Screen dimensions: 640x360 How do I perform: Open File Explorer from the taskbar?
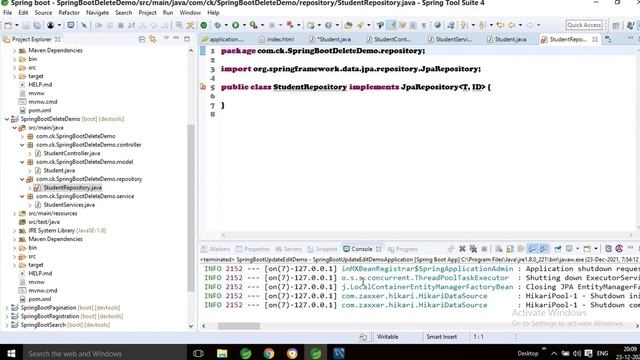pyautogui.click(x=222, y=353)
